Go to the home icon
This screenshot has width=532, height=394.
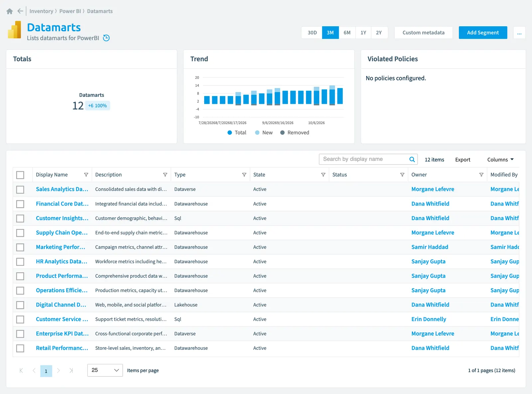(x=10, y=11)
